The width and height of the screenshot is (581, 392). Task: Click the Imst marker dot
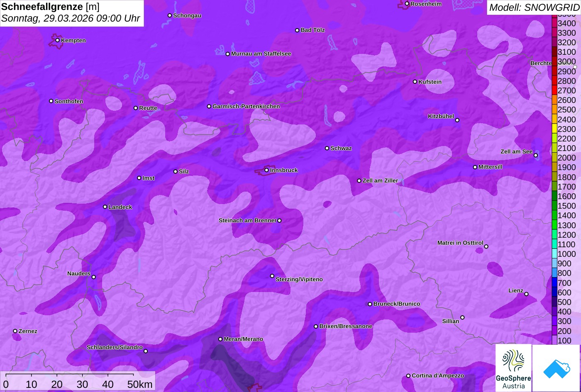click(139, 178)
